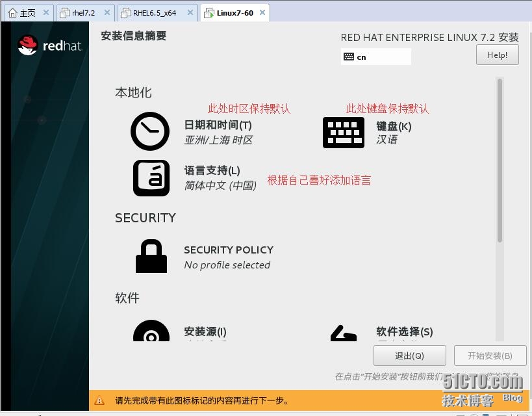The image size is (532, 416).
Task: Click the 亚洲/上海 时区 text
Action: (x=218, y=140)
